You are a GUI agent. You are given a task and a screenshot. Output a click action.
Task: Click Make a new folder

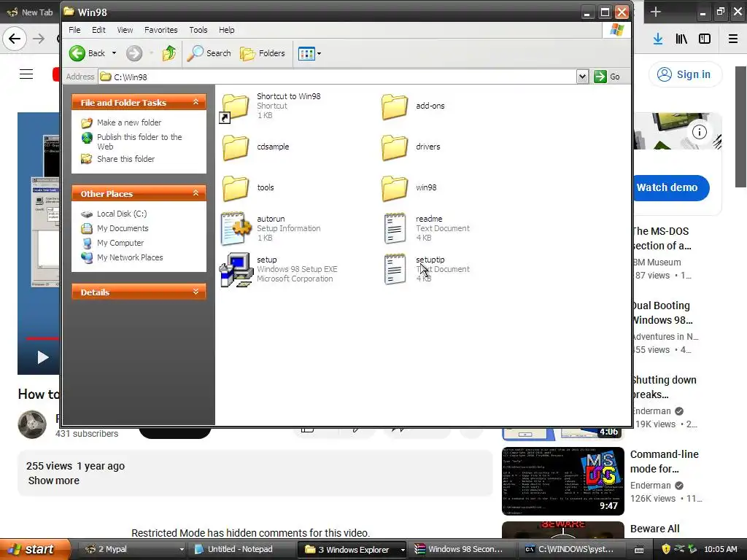129,122
